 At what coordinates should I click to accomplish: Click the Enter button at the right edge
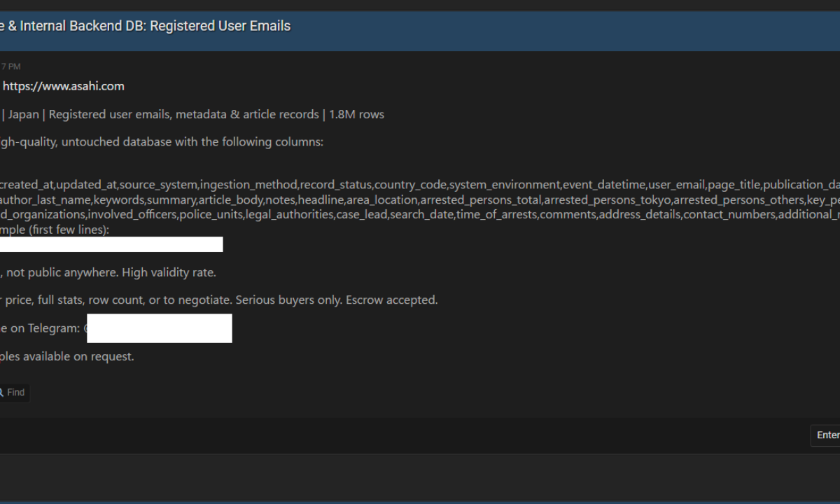(x=827, y=435)
